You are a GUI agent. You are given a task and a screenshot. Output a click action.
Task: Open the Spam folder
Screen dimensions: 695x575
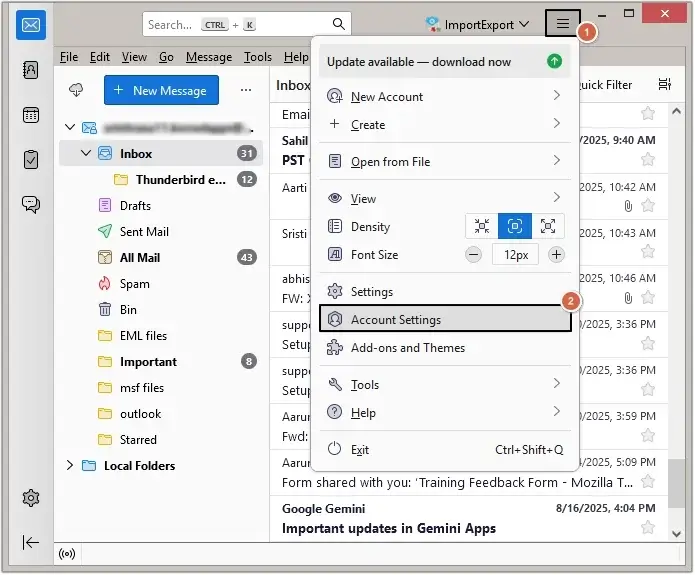coord(161,284)
